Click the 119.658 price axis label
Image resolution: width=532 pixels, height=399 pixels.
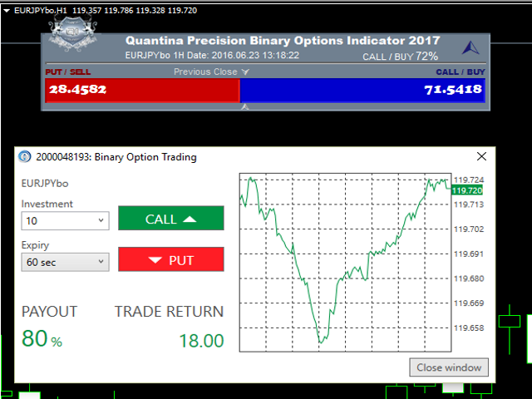point(469,328)
